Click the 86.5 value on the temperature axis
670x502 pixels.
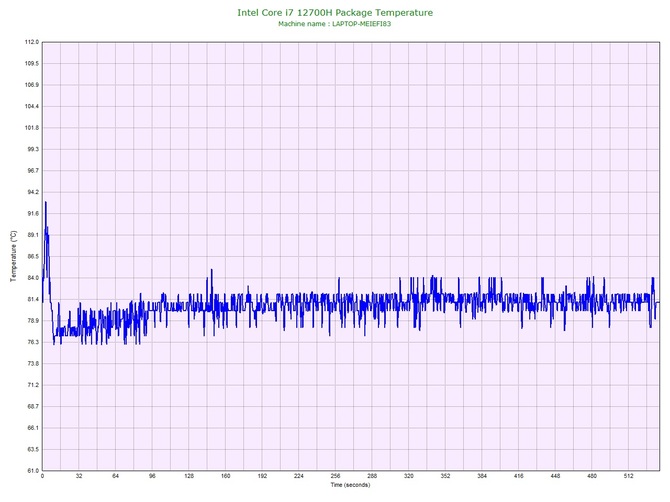32,256
